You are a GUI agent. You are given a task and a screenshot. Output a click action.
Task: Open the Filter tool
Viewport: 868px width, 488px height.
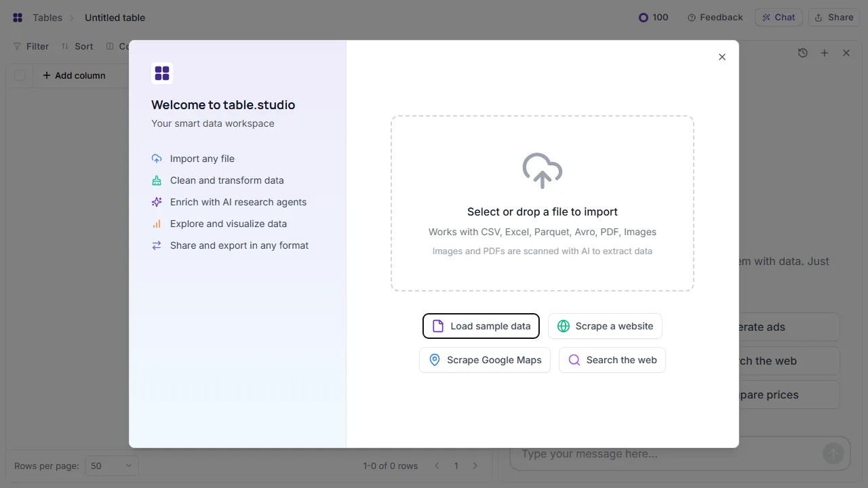pyautogui.click(x=31, y=46)
